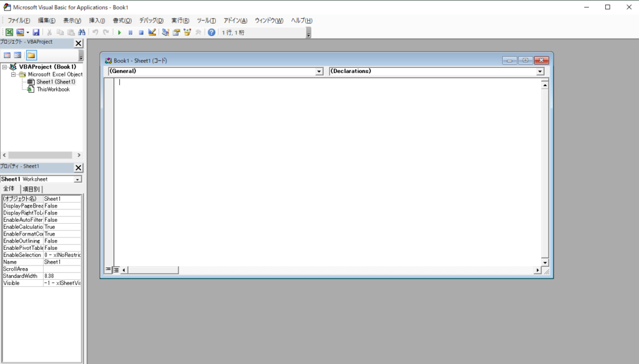Toggle Design Mode icon in toolbar
This screenshot has height=364, width=639.
coord(152,32)
